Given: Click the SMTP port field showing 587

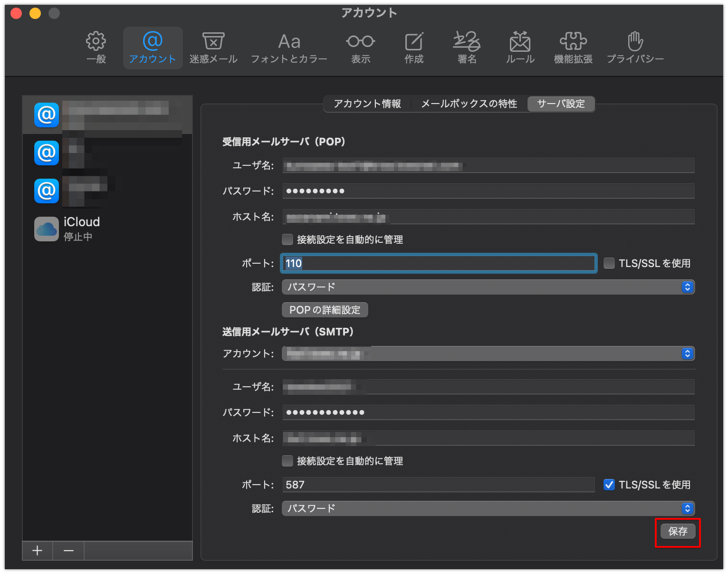Looking at the screenshot, I should pyautogui.click(x=438, y=485).
